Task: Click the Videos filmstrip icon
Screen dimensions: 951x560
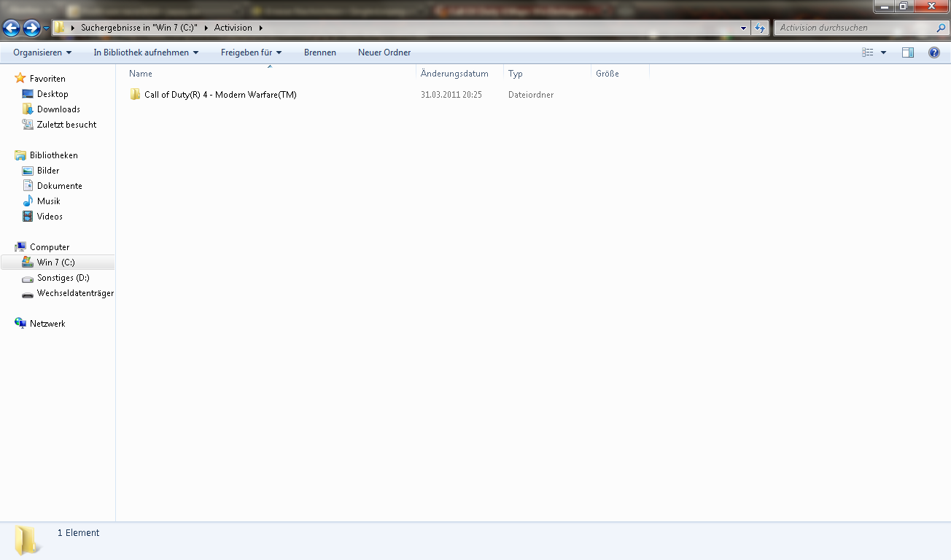Action: coord(28,217)
